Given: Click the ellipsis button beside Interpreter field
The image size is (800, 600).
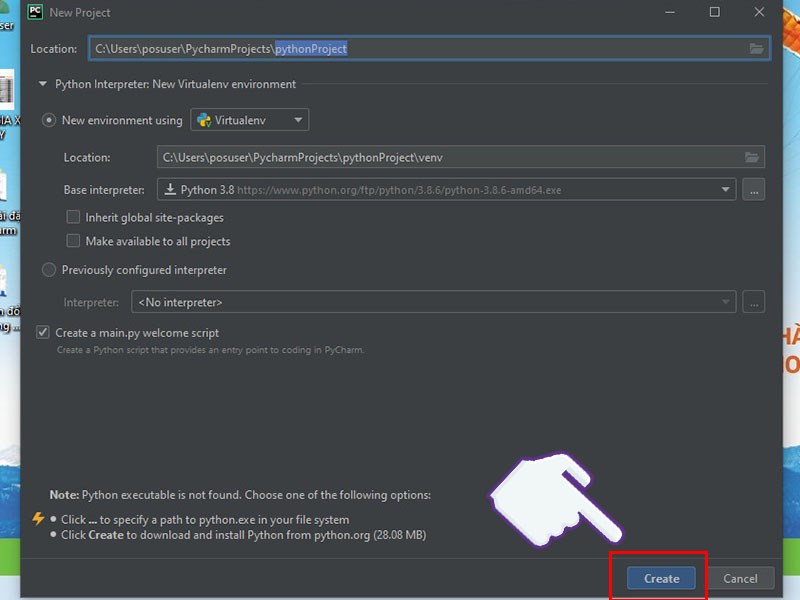Looking at the screenshot, I should pyautogui.click(x=753, y=301).
